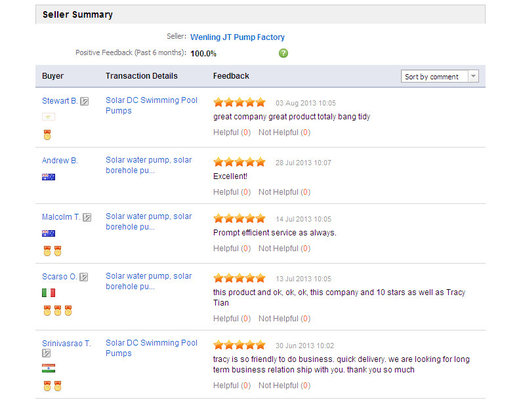
Task: Open Stewart's Solar DC Swimming Pool Pumps link
Action: 152,105
